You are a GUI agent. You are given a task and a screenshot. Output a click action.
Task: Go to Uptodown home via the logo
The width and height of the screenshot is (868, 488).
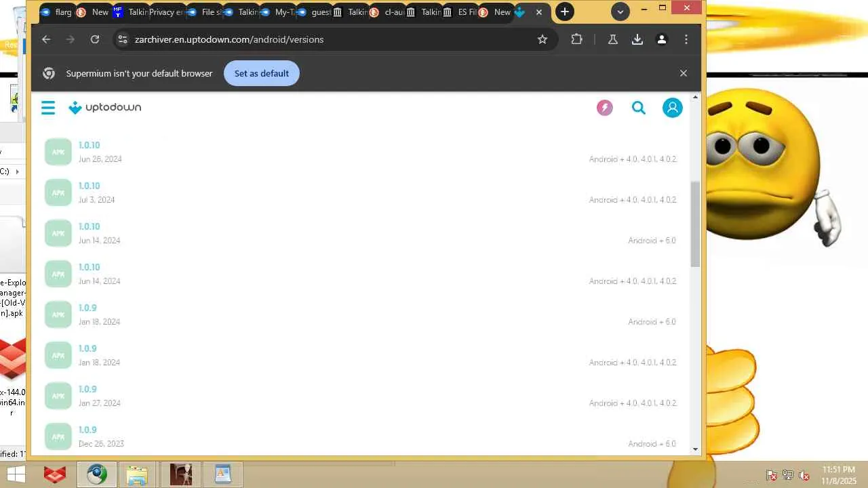point(105,108)
